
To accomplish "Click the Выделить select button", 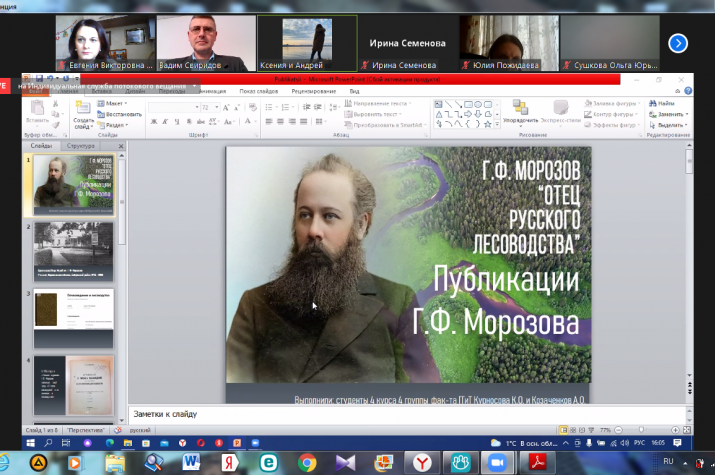I will pyautogui.click(x=668, y=125).
